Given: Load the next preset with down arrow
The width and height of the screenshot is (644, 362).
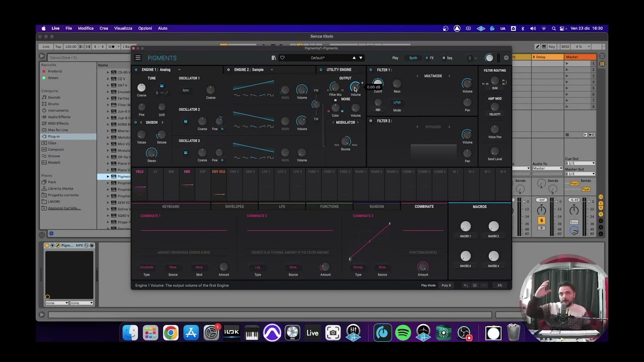Looking at the screenshot, I should coord(361,58).
